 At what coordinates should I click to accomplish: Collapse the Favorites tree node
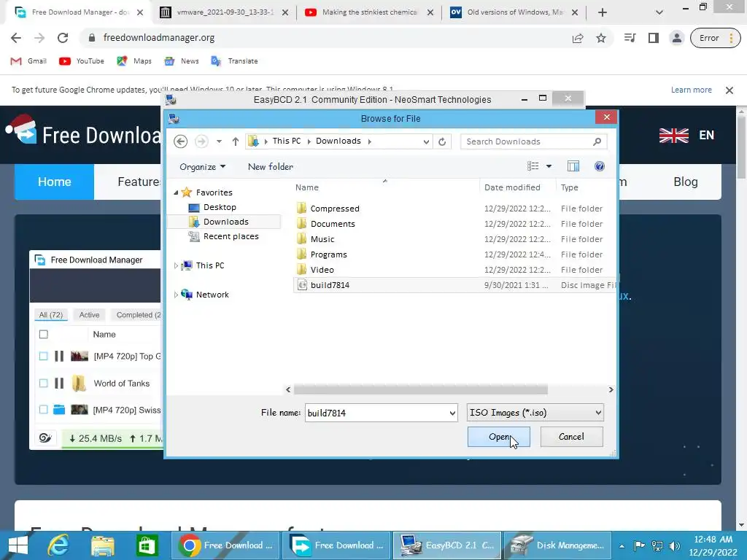176,192
